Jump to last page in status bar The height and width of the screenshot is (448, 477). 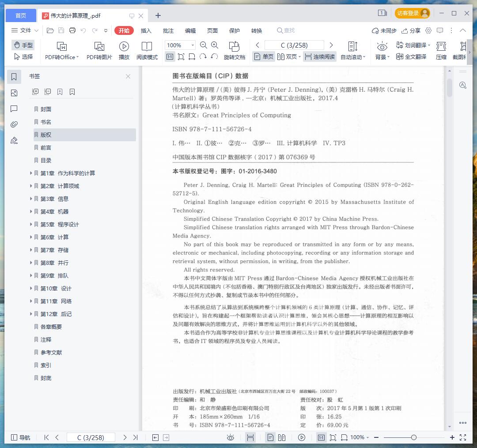pos(136,437)
